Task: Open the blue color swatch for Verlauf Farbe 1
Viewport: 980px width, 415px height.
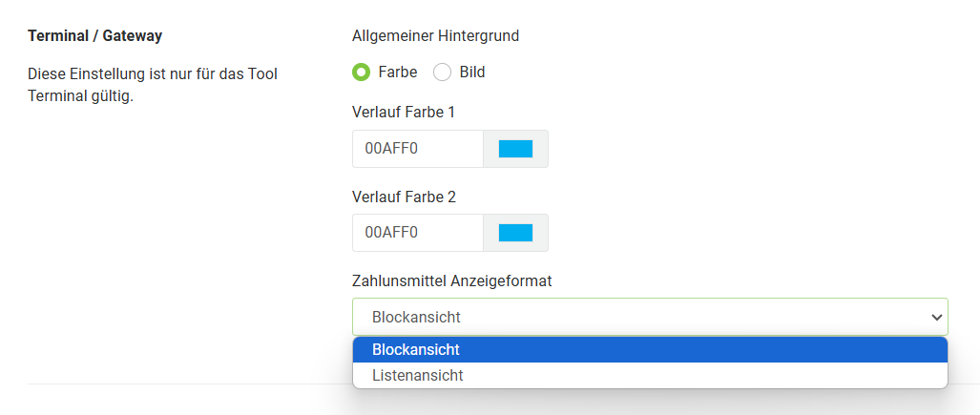Action: [515, 149]
